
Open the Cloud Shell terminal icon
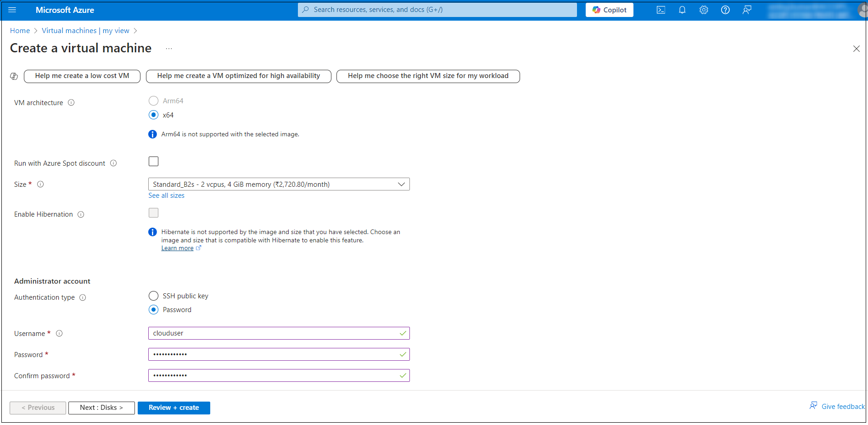click(x=661, y=10)
